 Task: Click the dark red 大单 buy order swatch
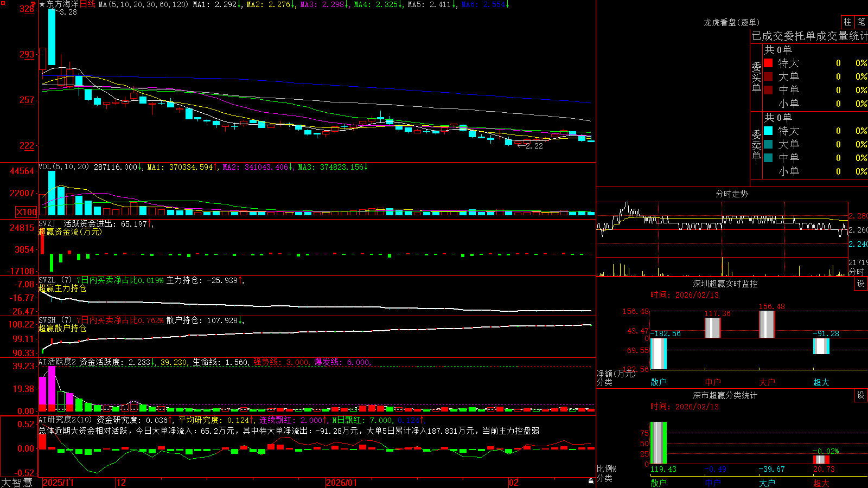[x=768, y=76]
